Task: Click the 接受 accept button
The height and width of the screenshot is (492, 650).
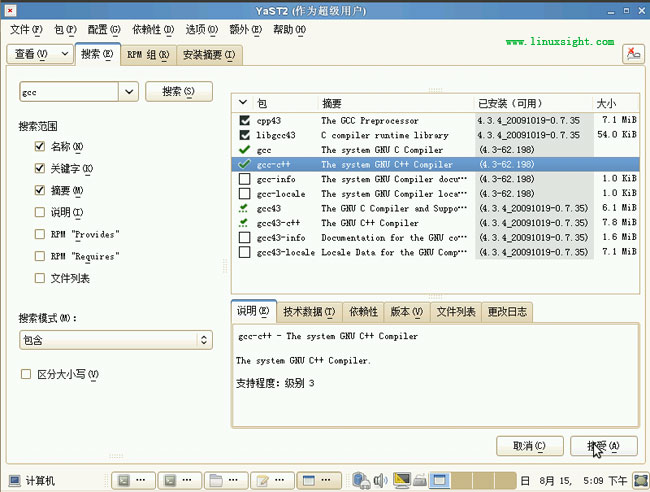Action: pyautogui.click(x=604, y=446)
